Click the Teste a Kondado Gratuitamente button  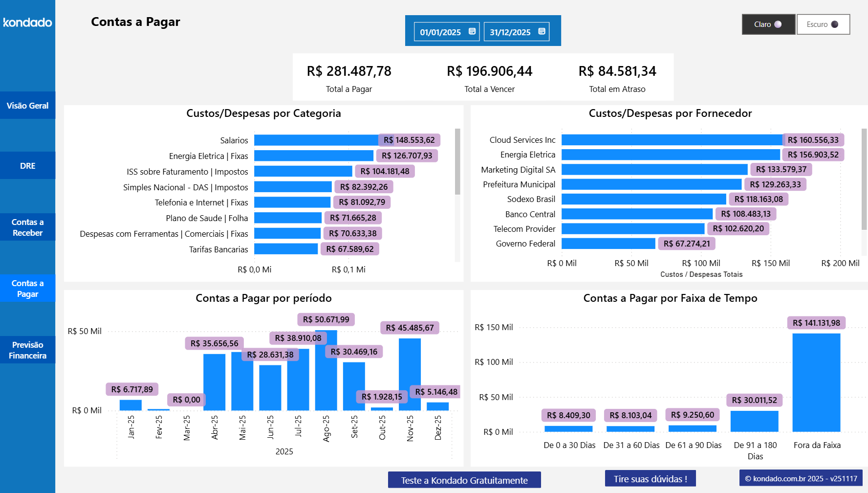pyautogui.click(x=464, y=480)
